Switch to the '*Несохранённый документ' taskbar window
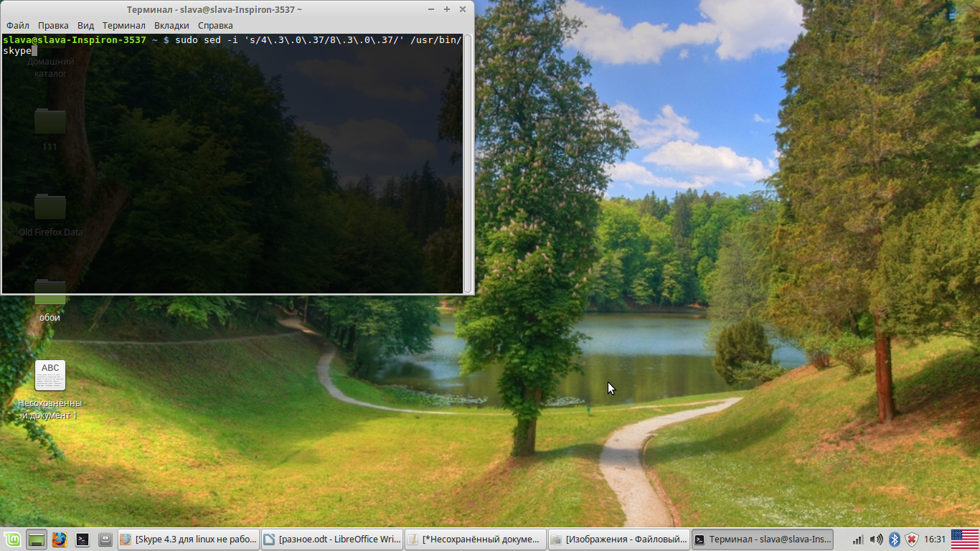This screenshot has width=980, height=551. (x=475, y=539)
